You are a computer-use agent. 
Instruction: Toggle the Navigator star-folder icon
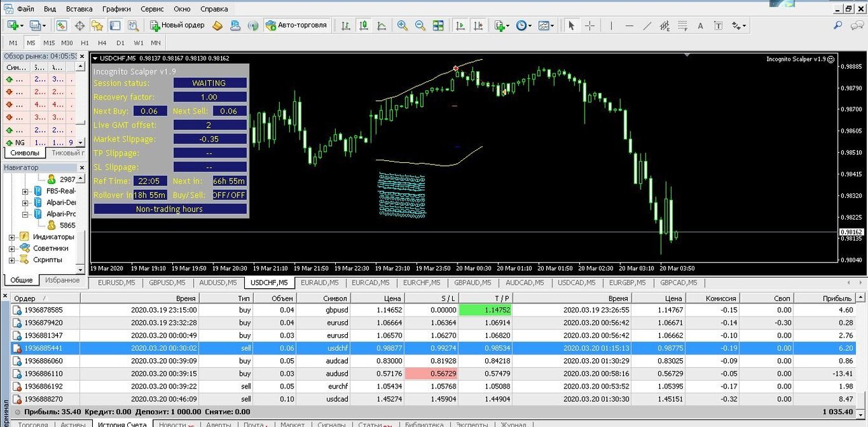click(97, 26)
